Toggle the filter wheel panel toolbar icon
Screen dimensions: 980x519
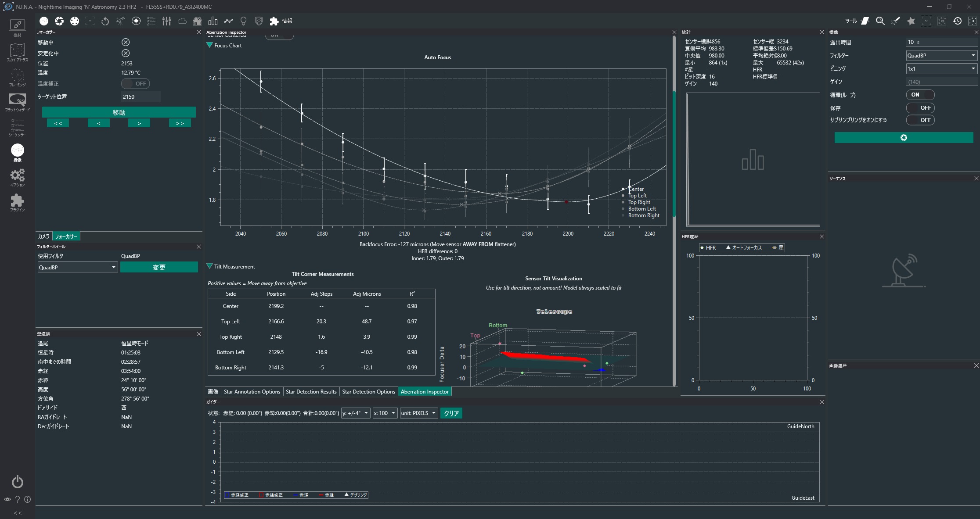coord(75,21)
